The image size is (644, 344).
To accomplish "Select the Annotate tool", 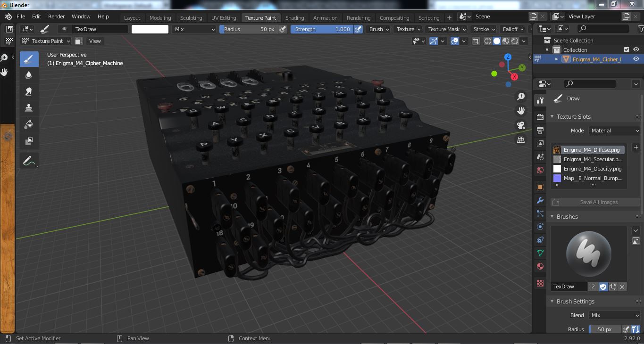I will click(x=29, y=161).
